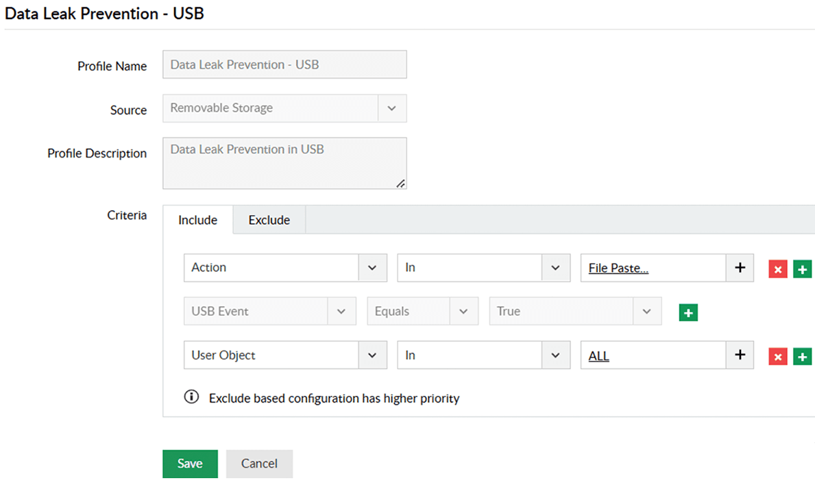Screen dimensions: 815x504
Task: Click the plus beside the File Paste value
Action: pyautogui.click(x=740, y=268)
